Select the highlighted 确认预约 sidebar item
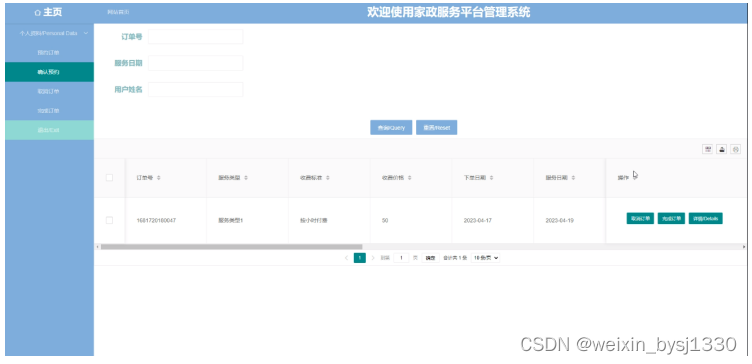This screenshot has width=752, height=364. [48, 72]
